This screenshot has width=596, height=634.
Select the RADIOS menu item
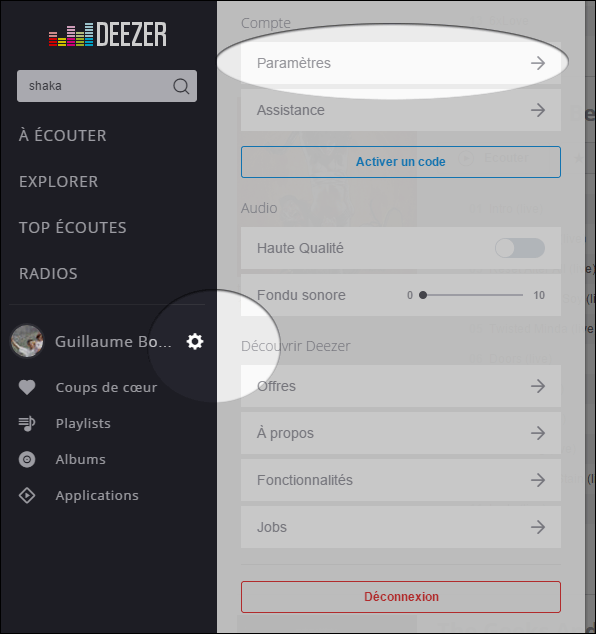pyautogui.click(x=48, y=274)
